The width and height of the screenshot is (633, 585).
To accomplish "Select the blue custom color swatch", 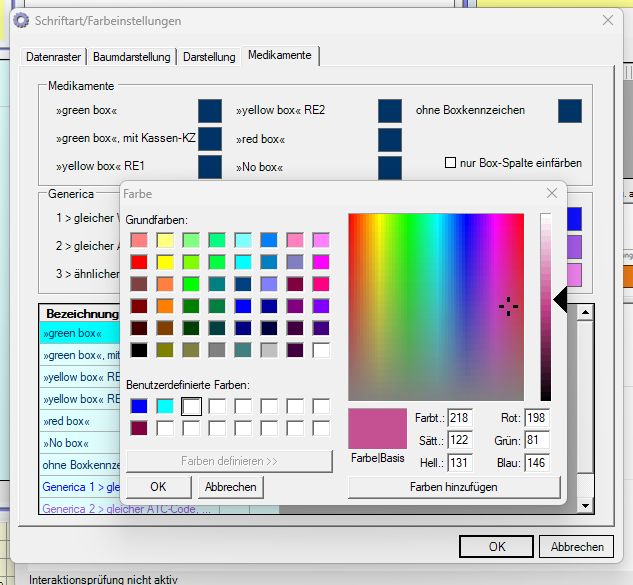I will pos(139,406).
